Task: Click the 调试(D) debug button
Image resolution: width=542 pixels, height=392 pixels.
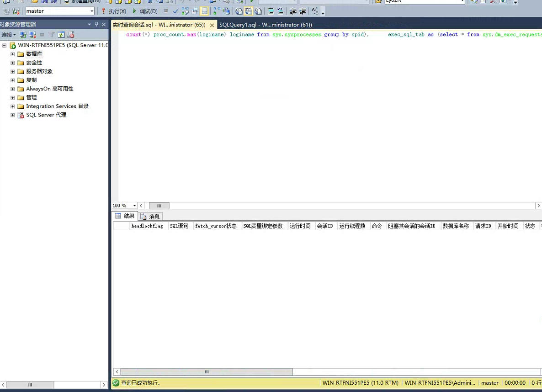Action: (x=145, y=11)
